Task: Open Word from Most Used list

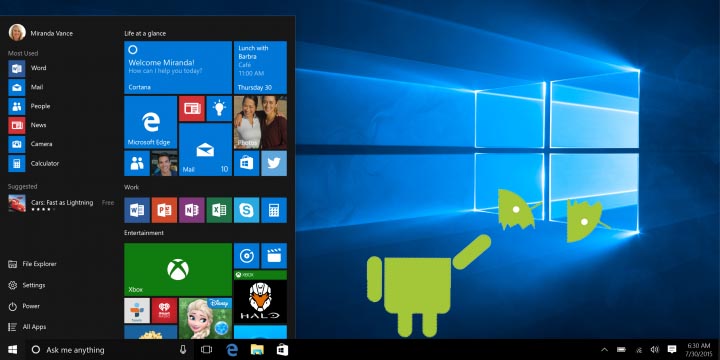Action: pyautogui.click(x=28, y=68)
